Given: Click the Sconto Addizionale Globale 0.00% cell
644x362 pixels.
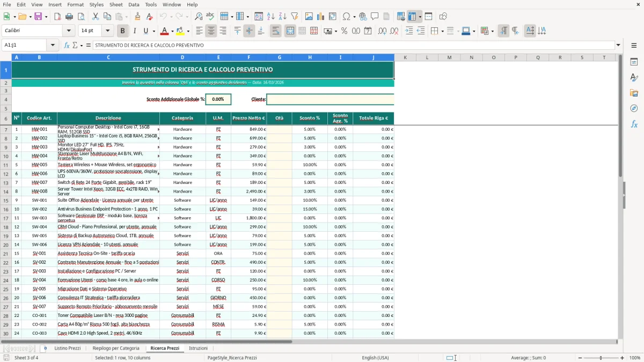Looking at the screenshot, I should coord(218,99).
